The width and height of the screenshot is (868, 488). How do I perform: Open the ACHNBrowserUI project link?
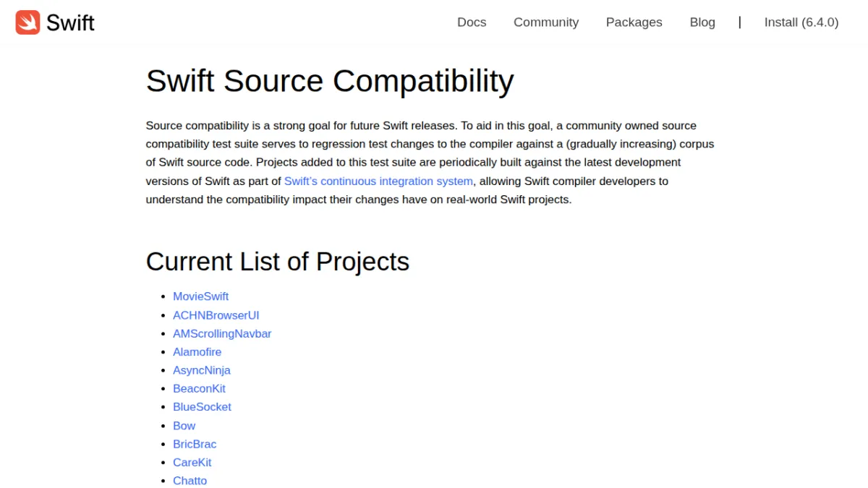216,315
